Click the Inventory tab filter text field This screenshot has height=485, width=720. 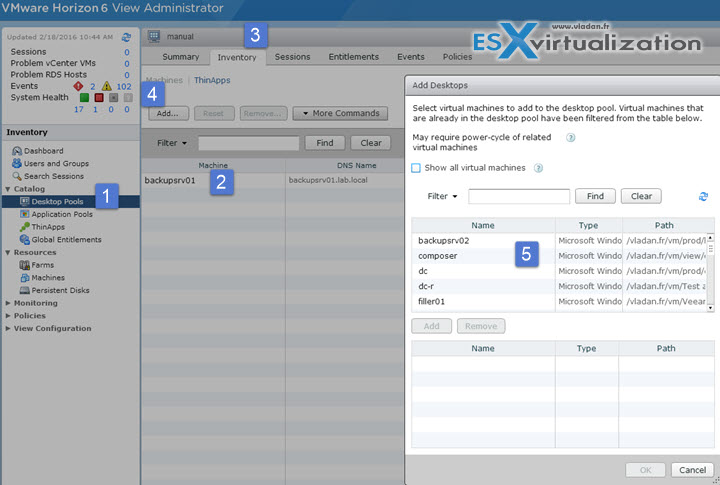pyautogui.click(x=248, y=143)
